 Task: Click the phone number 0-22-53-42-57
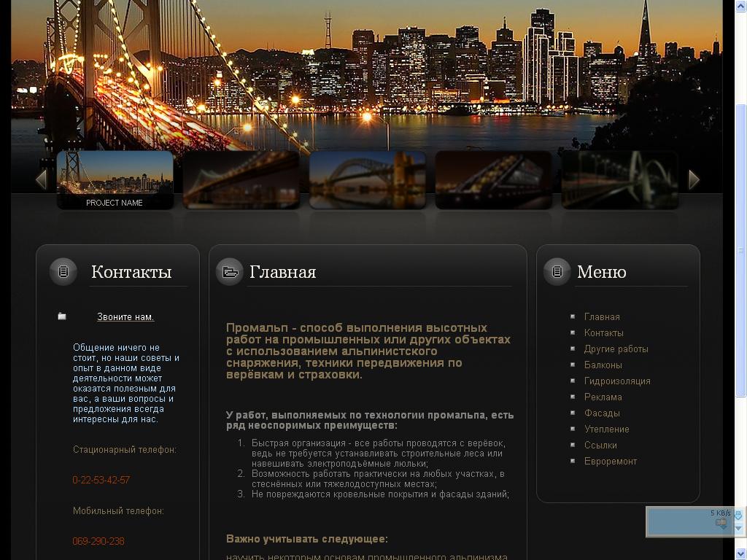(101, 480)
